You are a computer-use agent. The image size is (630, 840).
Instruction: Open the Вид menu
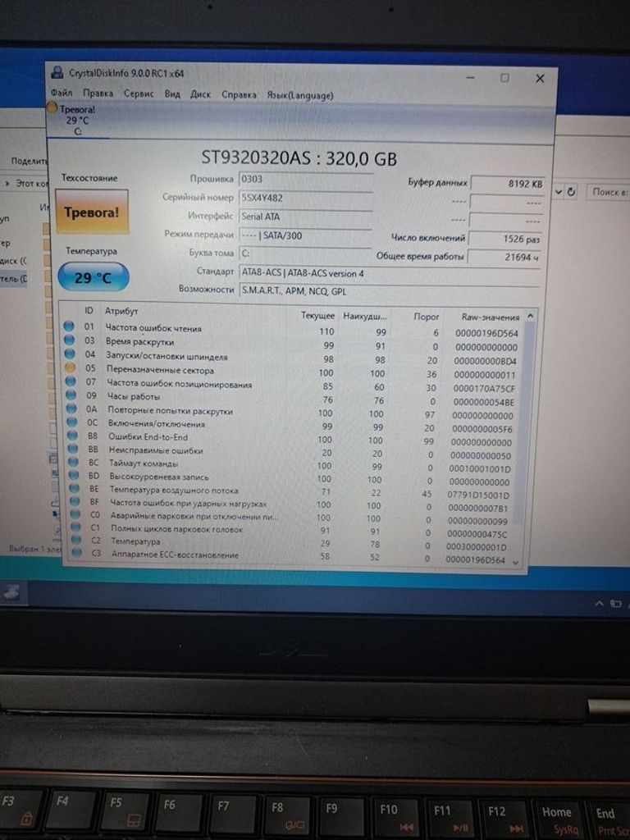(x=172, y=94)
